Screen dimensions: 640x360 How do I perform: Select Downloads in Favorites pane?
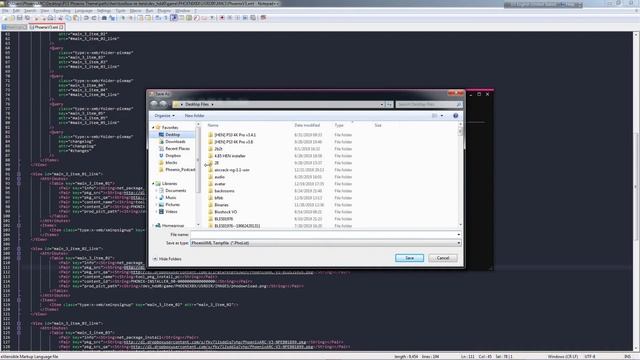click(x=175, y=142)
